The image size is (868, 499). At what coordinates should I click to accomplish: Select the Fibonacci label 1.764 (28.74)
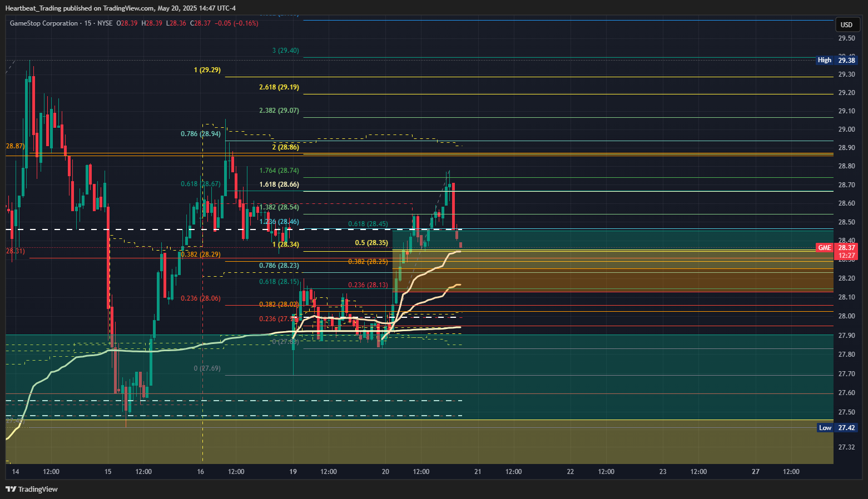coord(279,171)
